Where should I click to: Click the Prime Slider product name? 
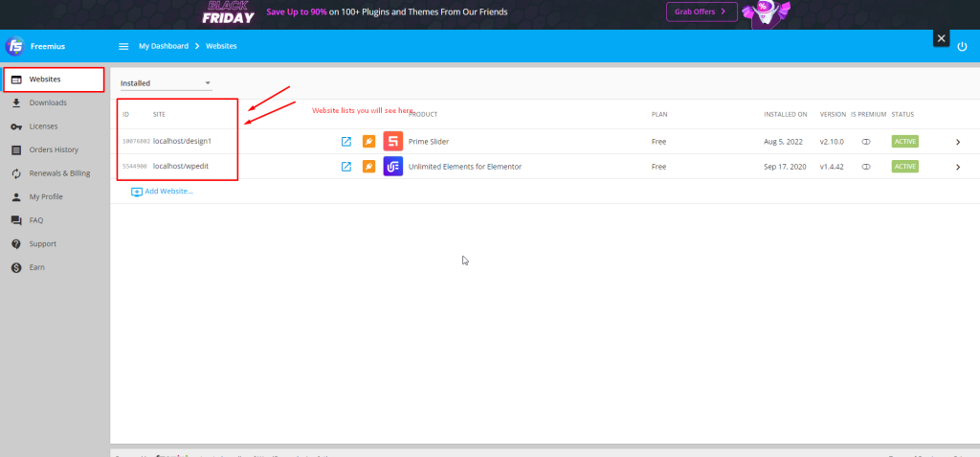coord(429,142)
